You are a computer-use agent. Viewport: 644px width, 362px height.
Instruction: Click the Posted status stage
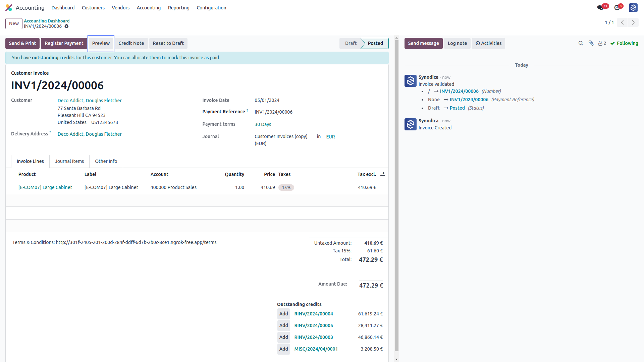click(x=375, y=43)
